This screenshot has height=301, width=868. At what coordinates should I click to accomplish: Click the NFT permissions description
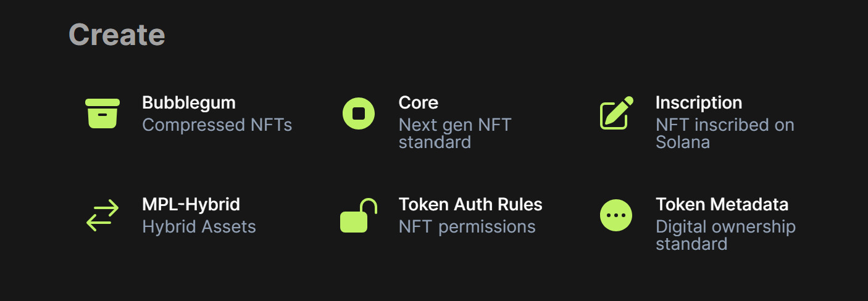click(467, 227)
